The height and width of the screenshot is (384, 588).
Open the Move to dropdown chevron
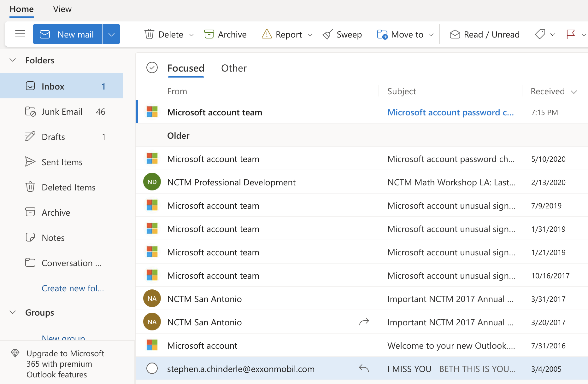tap(431, 35)
